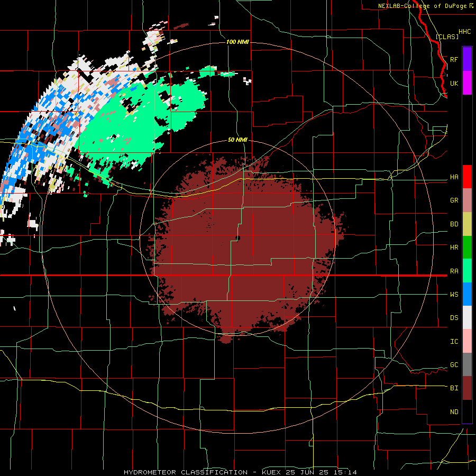The height and width of the screenshot is (476, 476).
Task: Click the 'DS' legend label
Action: pyautogui.click(x=454, y=318)
